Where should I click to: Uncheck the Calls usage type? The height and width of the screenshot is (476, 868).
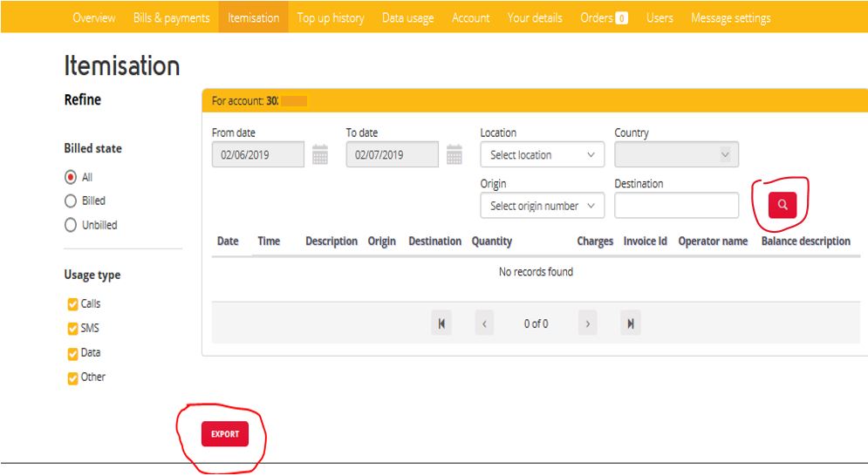72,304
